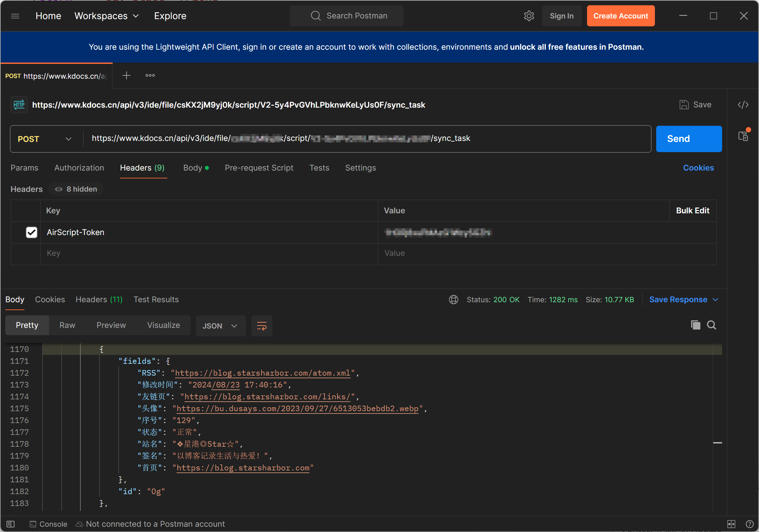Open the Console from the status bar
The height and width of the screenshot is (532, 759).
[48, 524]
